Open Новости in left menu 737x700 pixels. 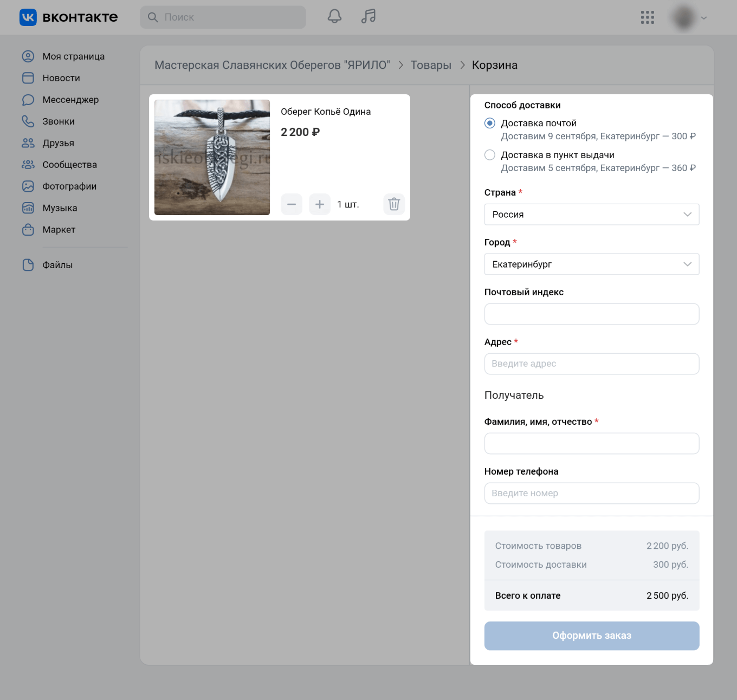[x=61, y=78]
